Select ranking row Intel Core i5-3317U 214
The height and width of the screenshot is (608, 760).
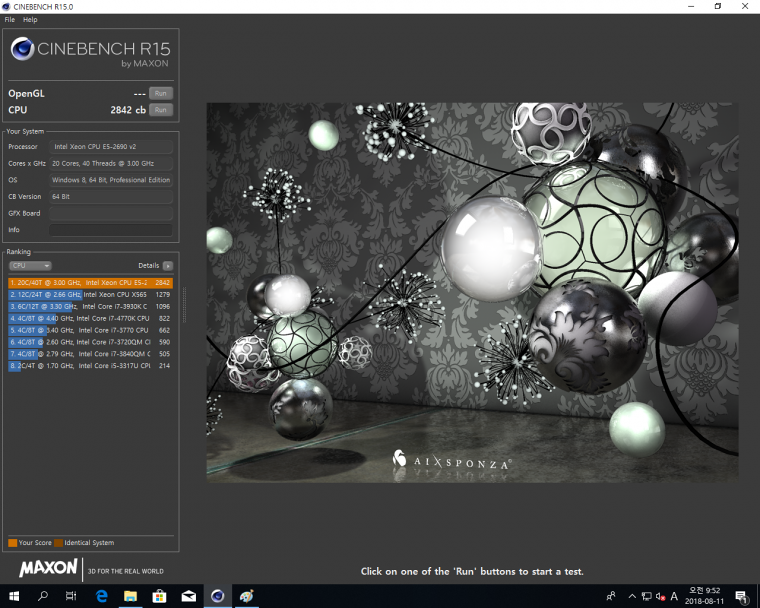90,366
